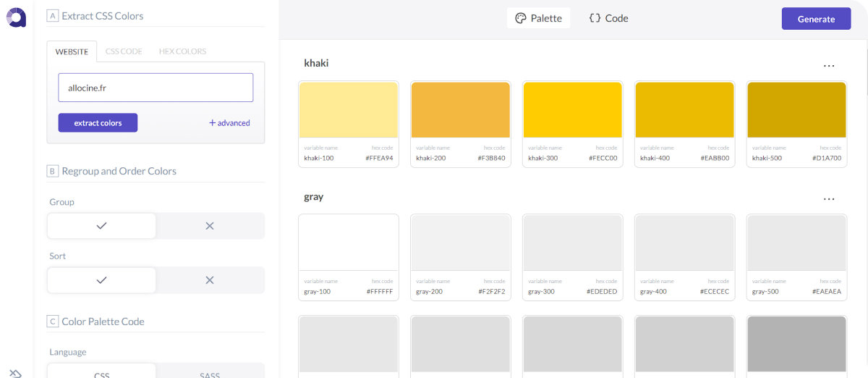Click the step C badge icon
Screen dimensions: 868x378
coord(52,321)
